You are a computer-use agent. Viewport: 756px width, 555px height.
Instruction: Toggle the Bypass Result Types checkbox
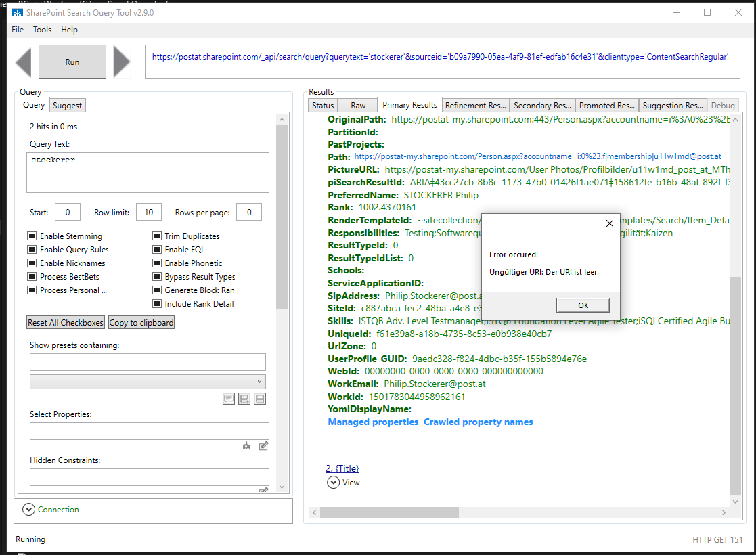coord(157,276)
